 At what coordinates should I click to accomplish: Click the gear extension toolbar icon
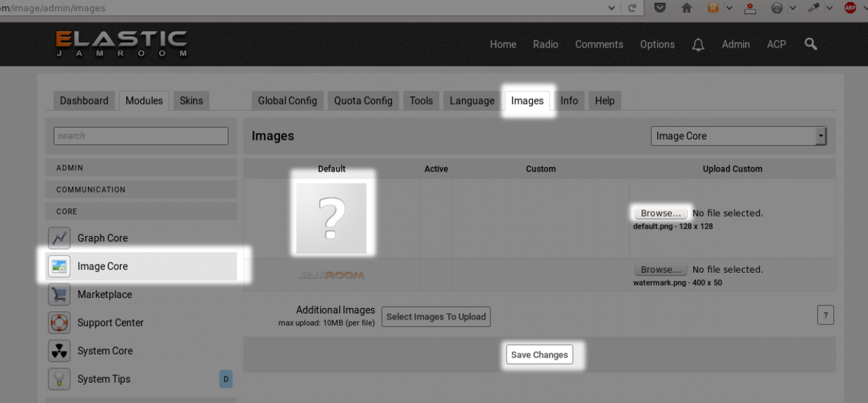(x=777, y=8)
